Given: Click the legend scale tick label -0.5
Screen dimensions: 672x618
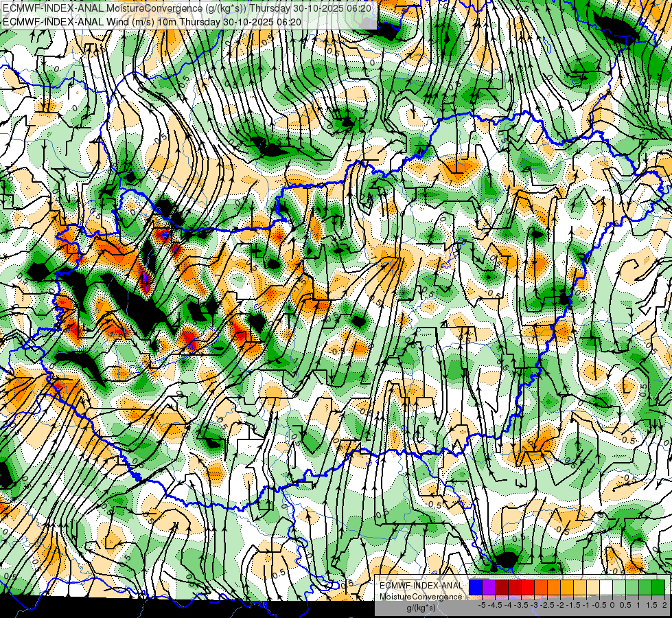Looking at the screenshot, I should pos(599,605).
